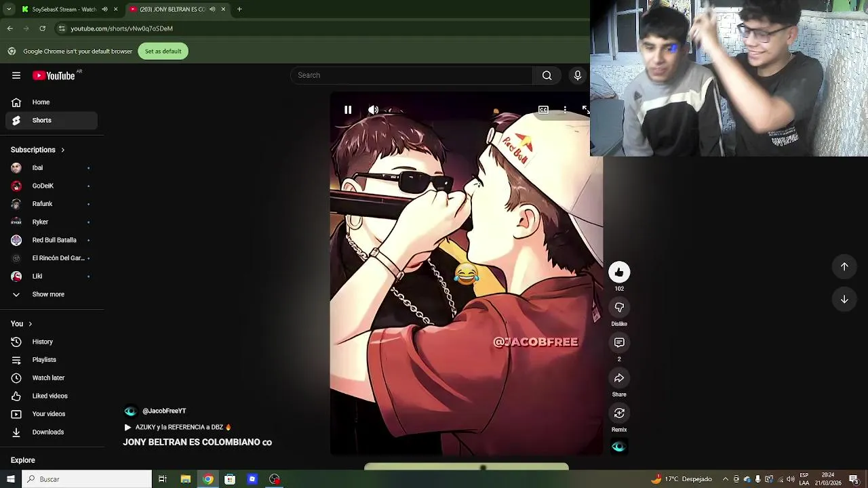Expand Show more subscriptions
Screen dimensions: 868x488
click(52, 294)
